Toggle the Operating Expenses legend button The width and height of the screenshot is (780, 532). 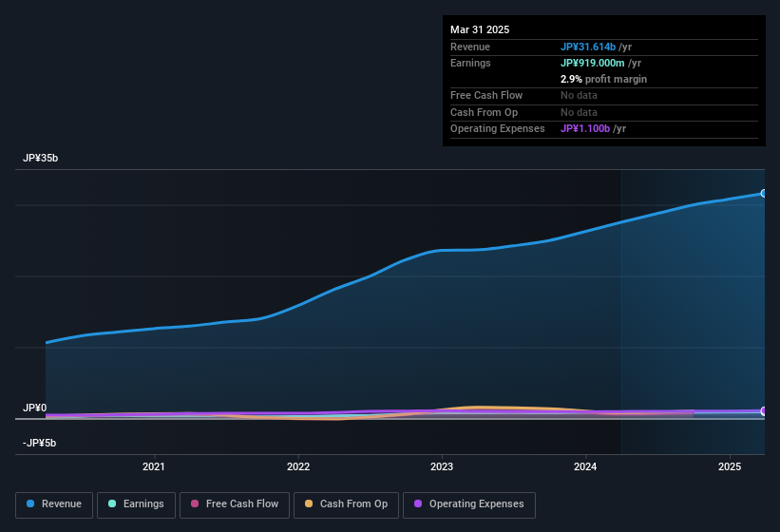[469, 505]
